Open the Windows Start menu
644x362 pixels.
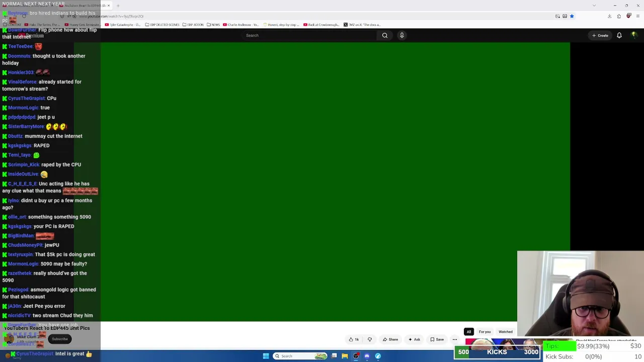(x=266, y=356)
